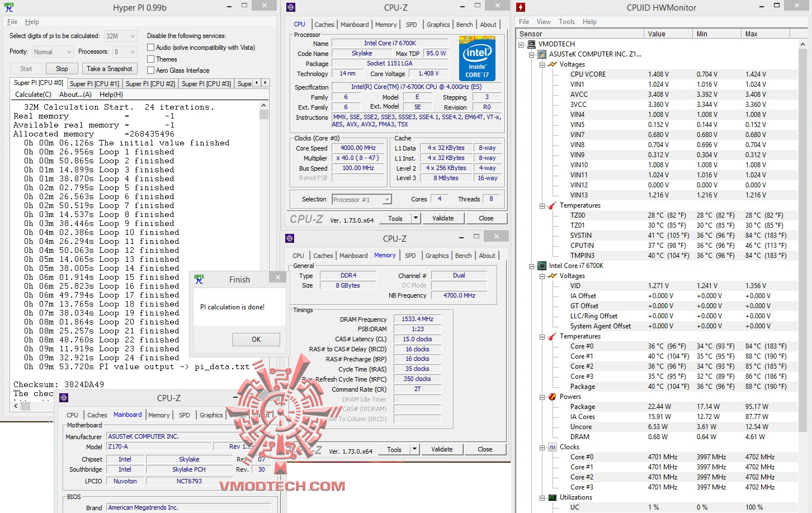Collapse the Voltages group under ASUSTeK
The height and width of the screenshot is (513, 812).
[542, 64]
